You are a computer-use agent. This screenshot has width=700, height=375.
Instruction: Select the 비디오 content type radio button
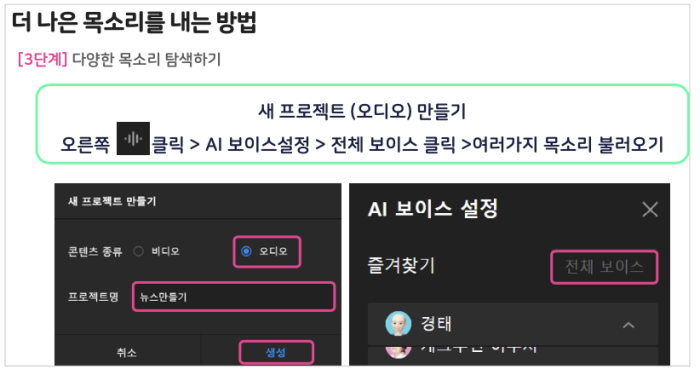pos(138,251)
